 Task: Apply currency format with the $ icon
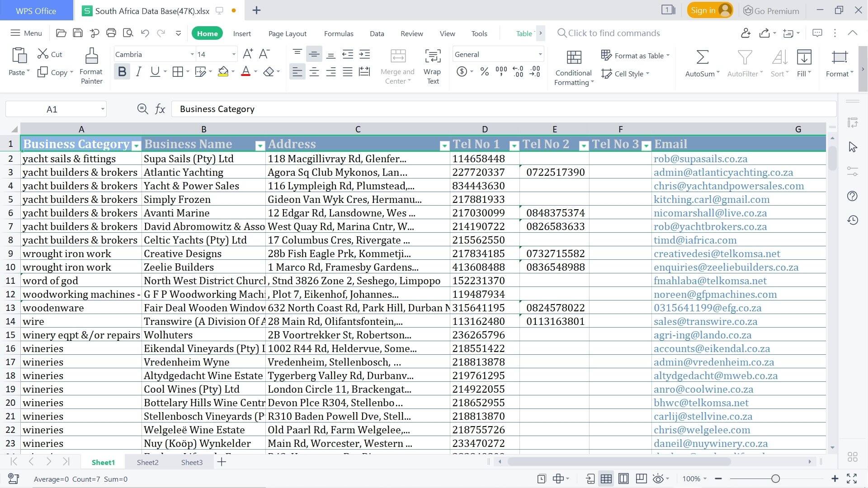[x=462, y=71]
